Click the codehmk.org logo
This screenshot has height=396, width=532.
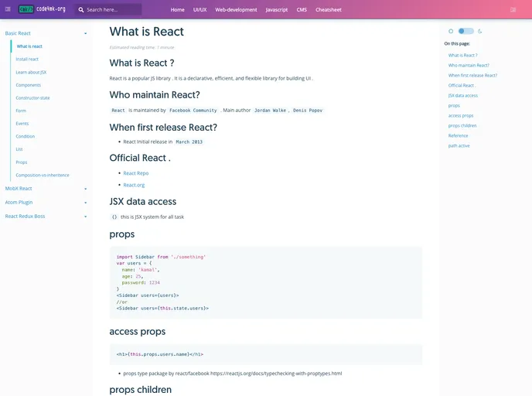tap(43, 10)
